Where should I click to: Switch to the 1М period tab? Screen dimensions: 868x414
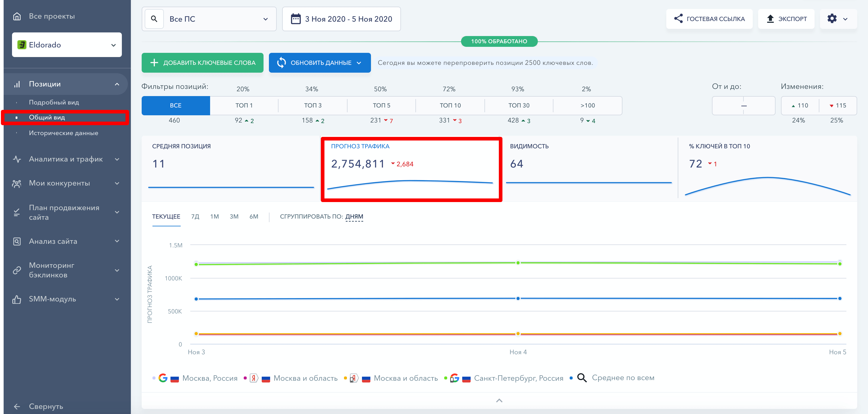(214, 217)
